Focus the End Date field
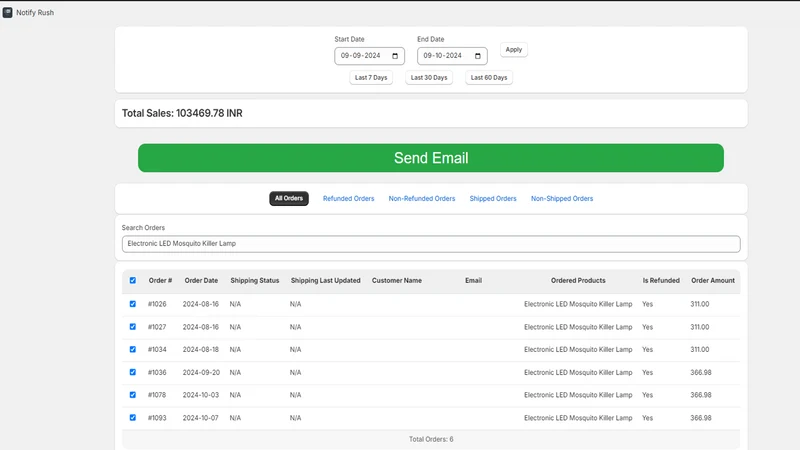 click(452, 56)
